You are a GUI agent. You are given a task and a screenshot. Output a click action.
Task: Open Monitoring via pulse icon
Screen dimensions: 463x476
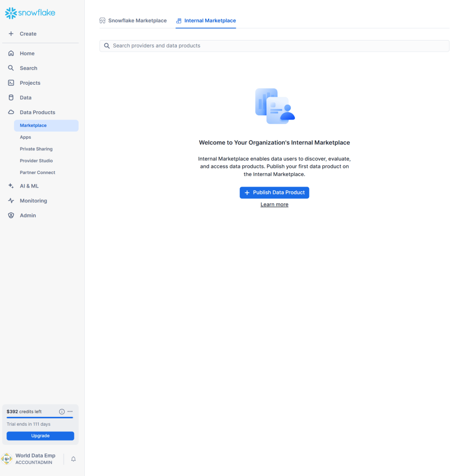tap(11, 201)
